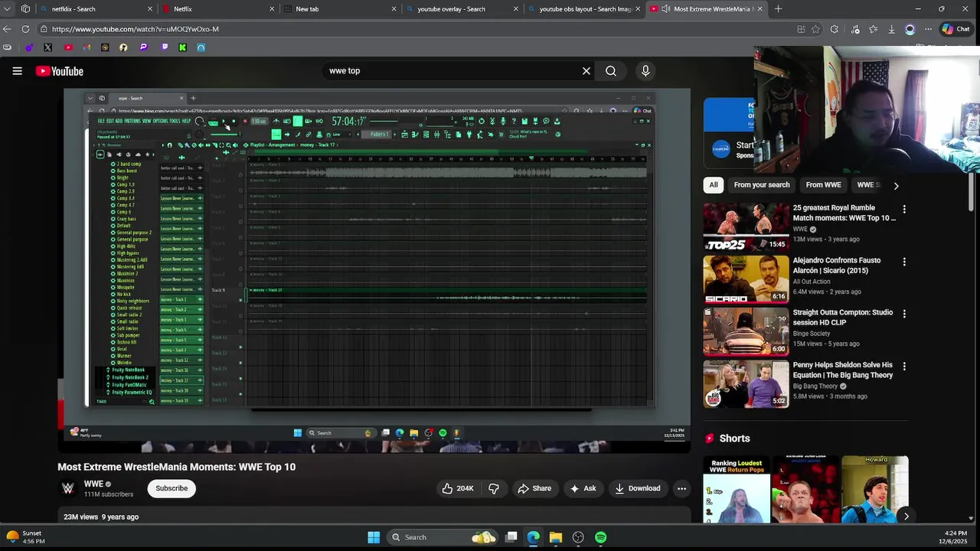Click the Windows taskbar Search box

443,537
